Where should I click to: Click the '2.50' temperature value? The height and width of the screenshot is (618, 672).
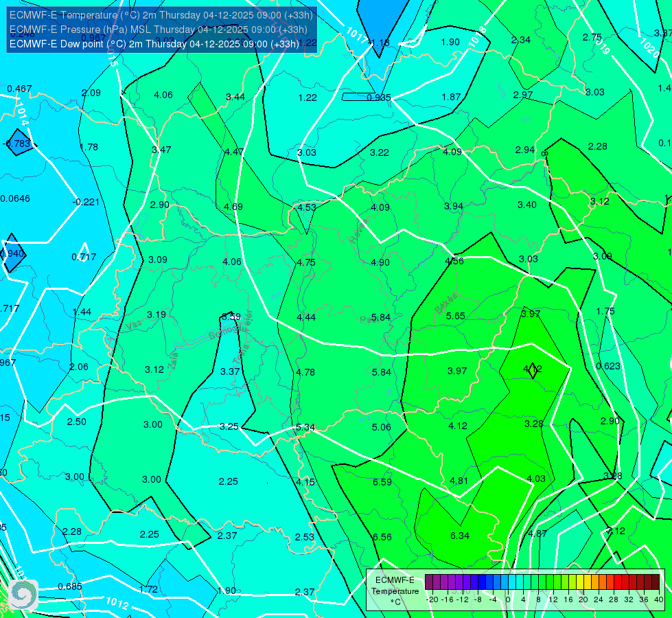coord(77,422)
